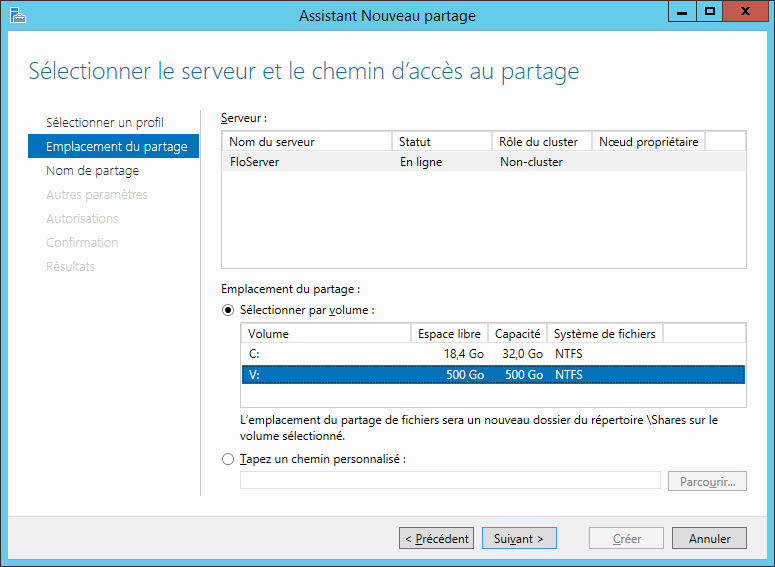
Task: Minimize the Assistant Nouveau partage window
Action: [x=682, y=11]
